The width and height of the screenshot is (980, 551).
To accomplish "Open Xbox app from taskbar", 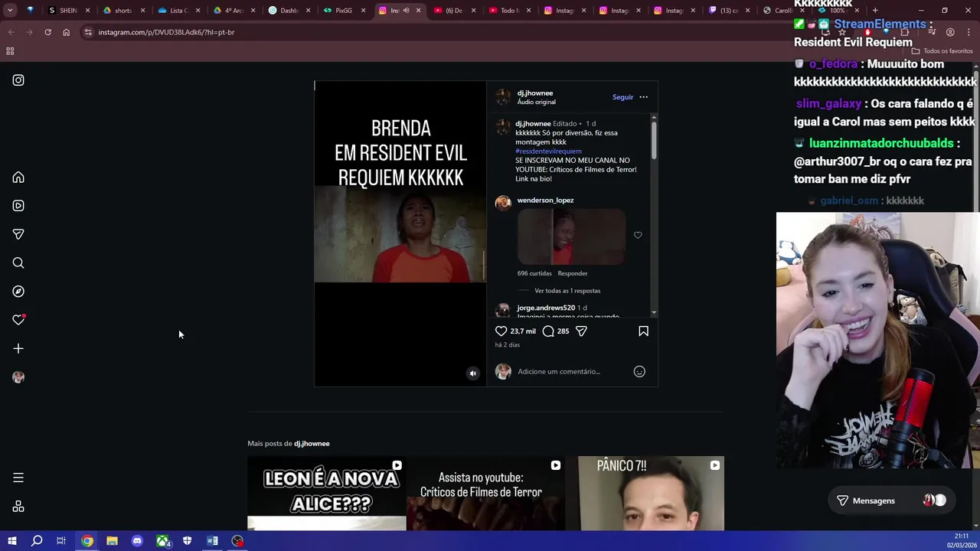I will coord(162,541).
